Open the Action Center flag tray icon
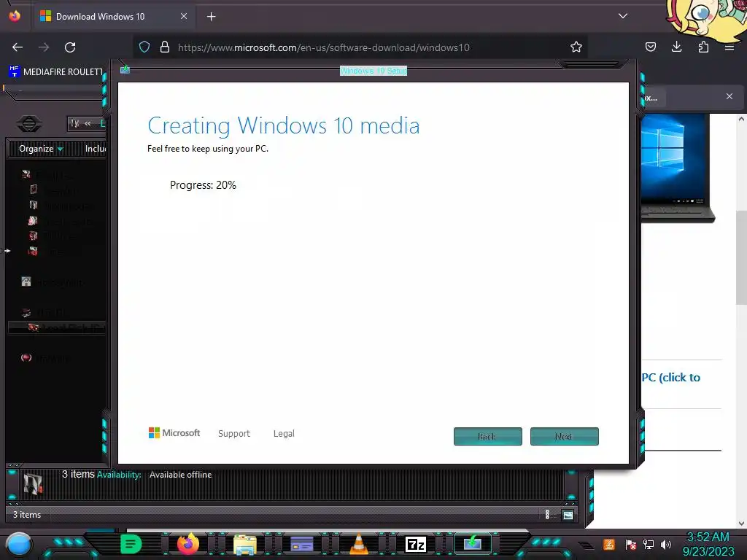This screenshot has height=560, width=747. (631, 544)
